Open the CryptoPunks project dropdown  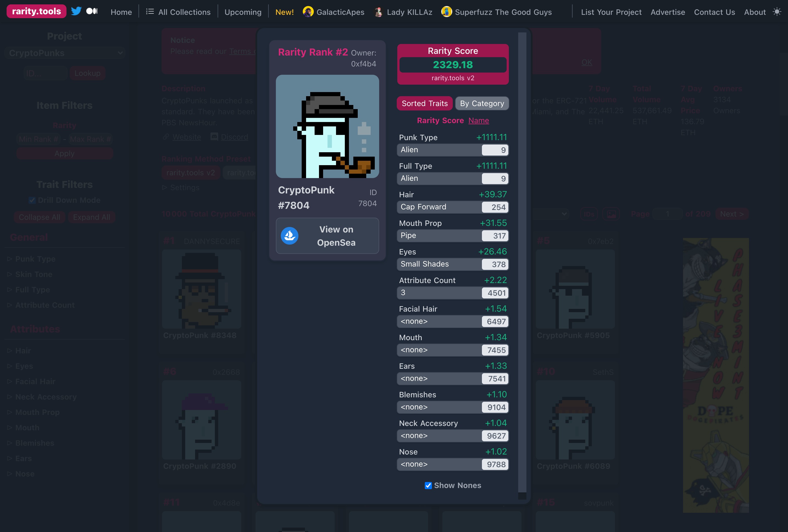click(65, 53)
